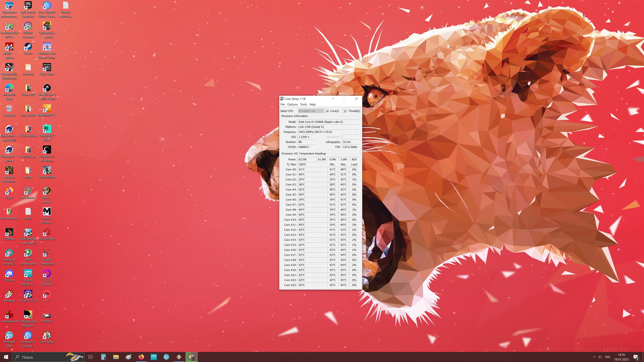The height and width of the screenshot is (362, 644).
Task: Open the Tools menu in Core Temp
Action: (303, 104)
